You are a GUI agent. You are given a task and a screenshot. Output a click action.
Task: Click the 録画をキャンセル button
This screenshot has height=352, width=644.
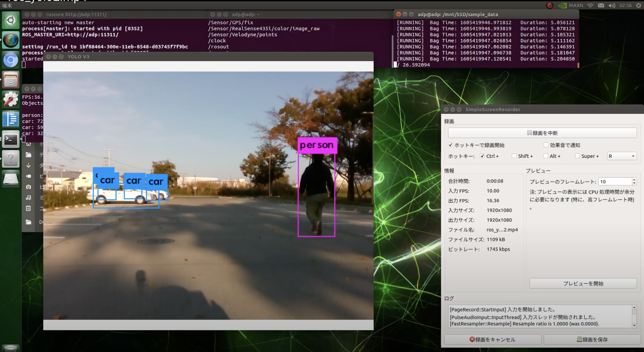(x=492, y=339)
